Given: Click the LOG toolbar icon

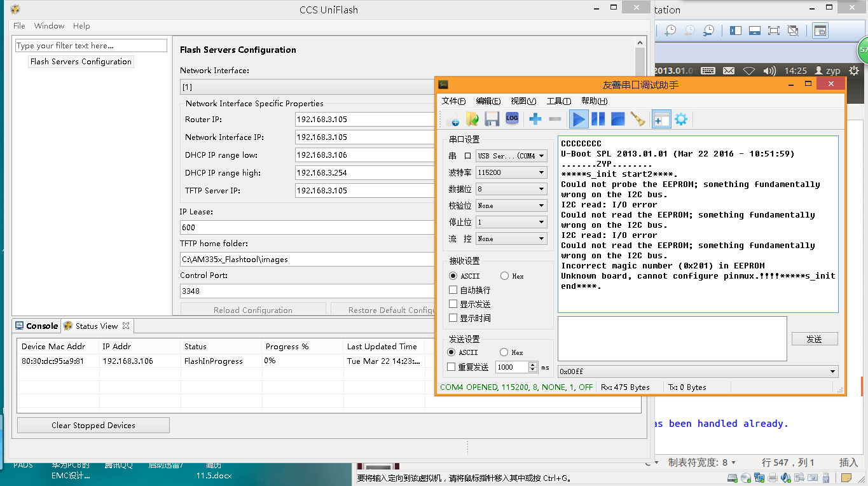Looking at the screenshot, I should point(512,118).
